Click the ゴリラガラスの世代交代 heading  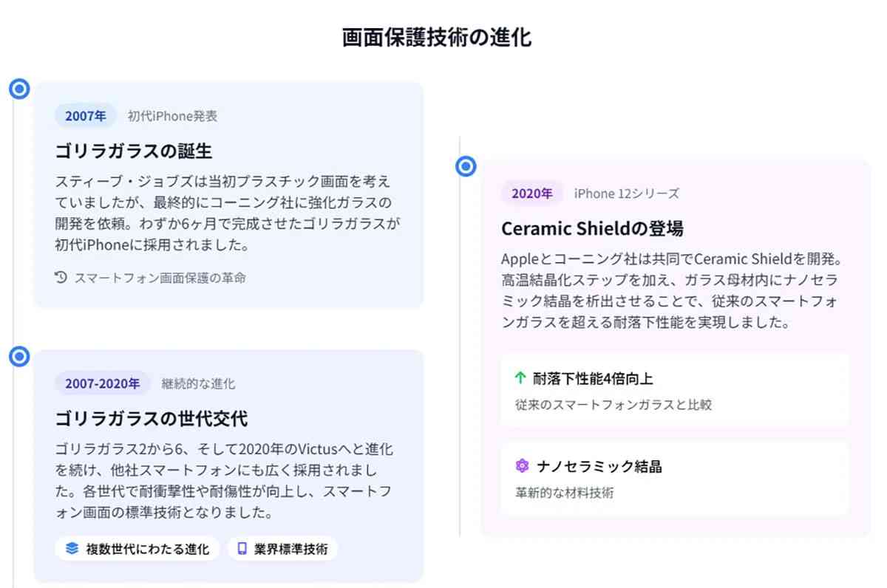[152, 419]
